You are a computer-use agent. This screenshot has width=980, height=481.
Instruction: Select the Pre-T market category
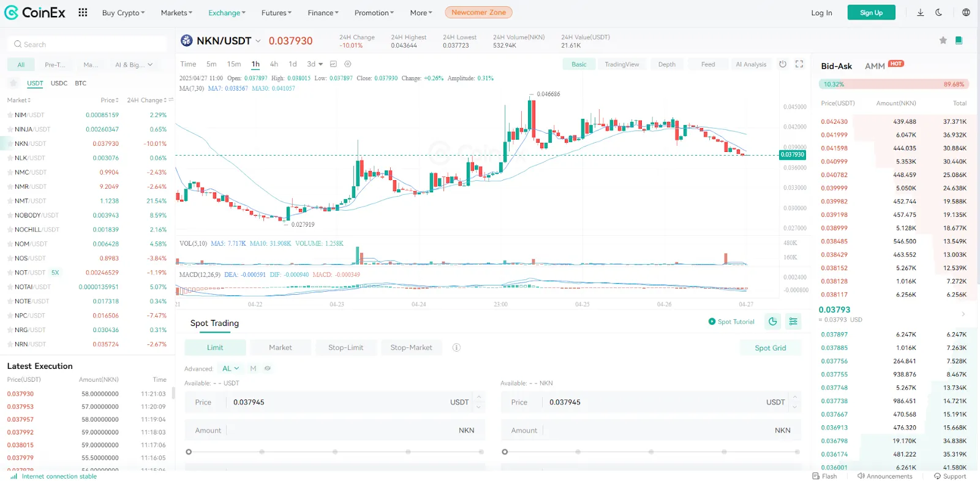click(55, 64)
